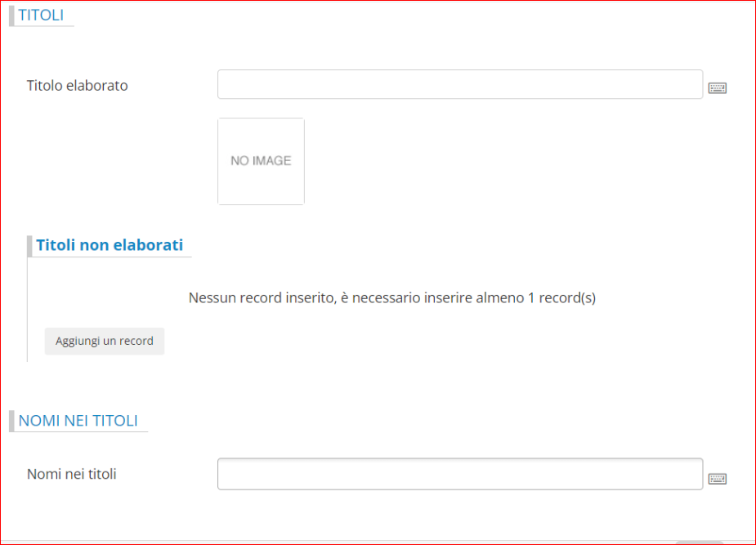The height and width of the screenshot is (545, 756).
Task: Select the NO IMAGE placeholder thumbnail
Action: pos(261,161)
